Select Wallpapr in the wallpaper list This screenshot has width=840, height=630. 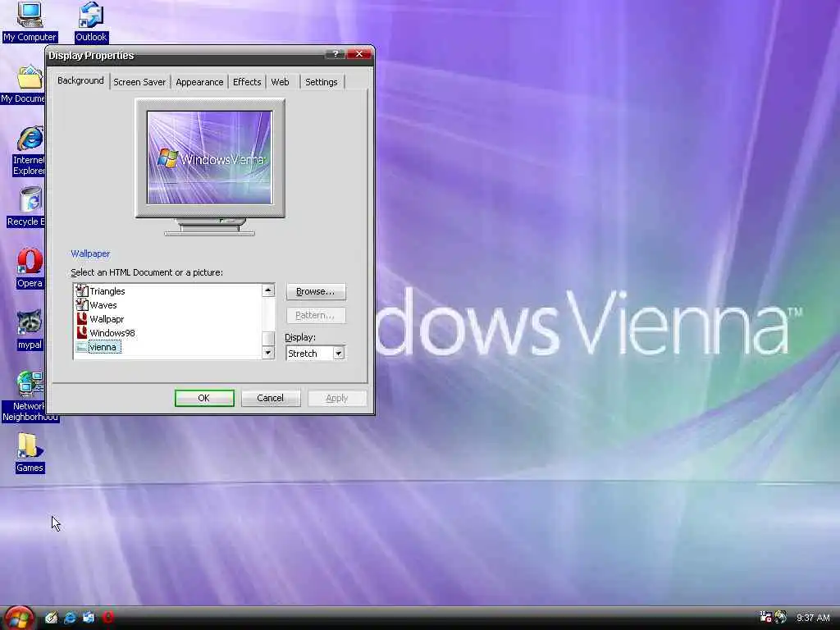(x=107, y=319)
